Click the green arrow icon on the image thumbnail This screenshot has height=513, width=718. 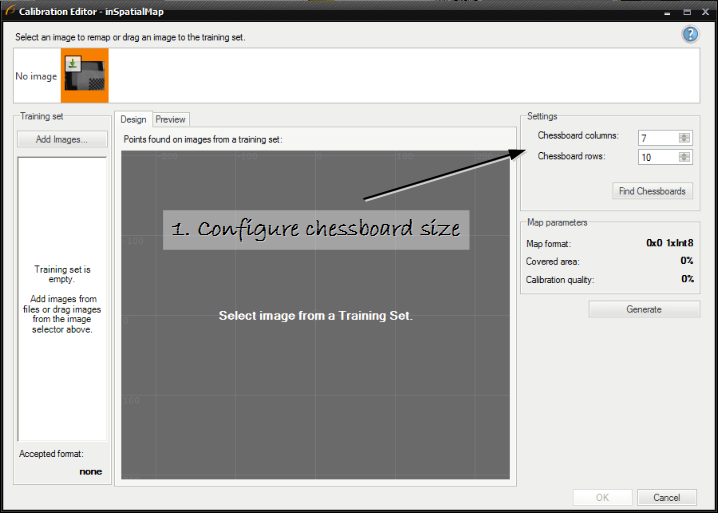(73, 64)
